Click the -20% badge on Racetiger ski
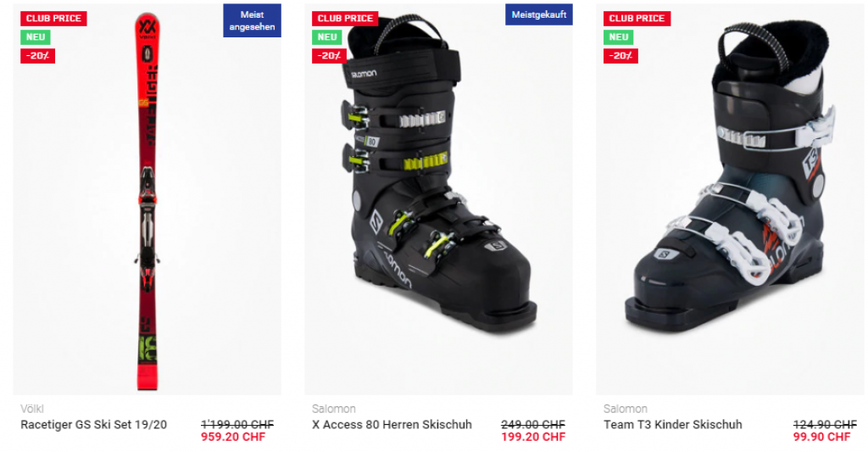Screen dimensions: 868x452 (x=37, y=56)
